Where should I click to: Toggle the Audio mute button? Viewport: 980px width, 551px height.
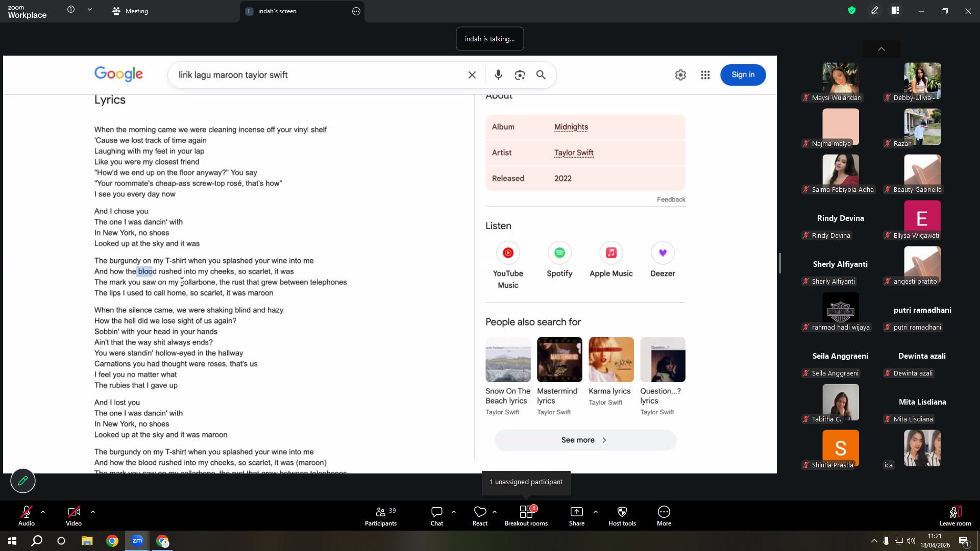pyautogui.click(x=27, y=516)
